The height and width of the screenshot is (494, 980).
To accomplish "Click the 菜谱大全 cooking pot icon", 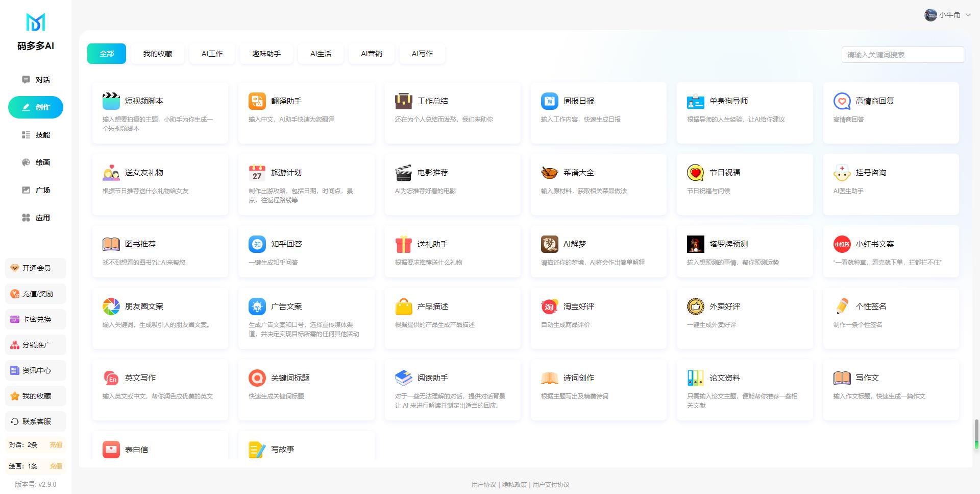I will click(x=549, y=173).
